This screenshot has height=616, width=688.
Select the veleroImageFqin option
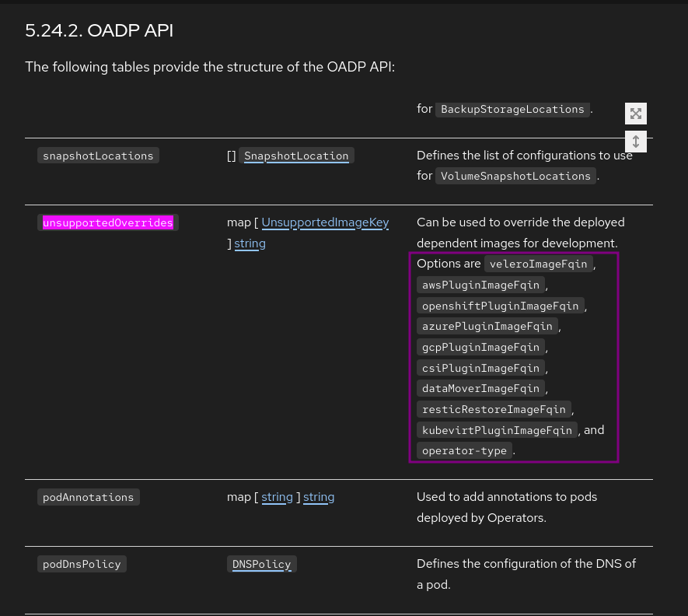click(538, 264)
